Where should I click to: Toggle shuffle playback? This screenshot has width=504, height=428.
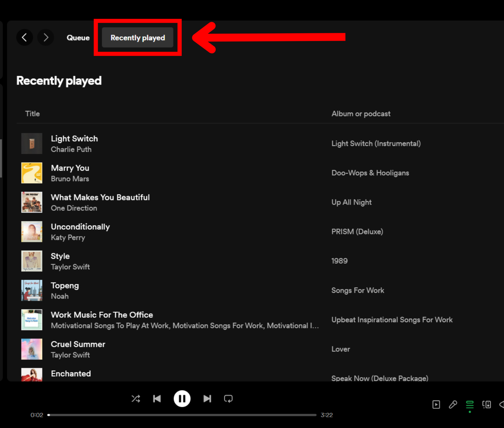coord(136,399)
